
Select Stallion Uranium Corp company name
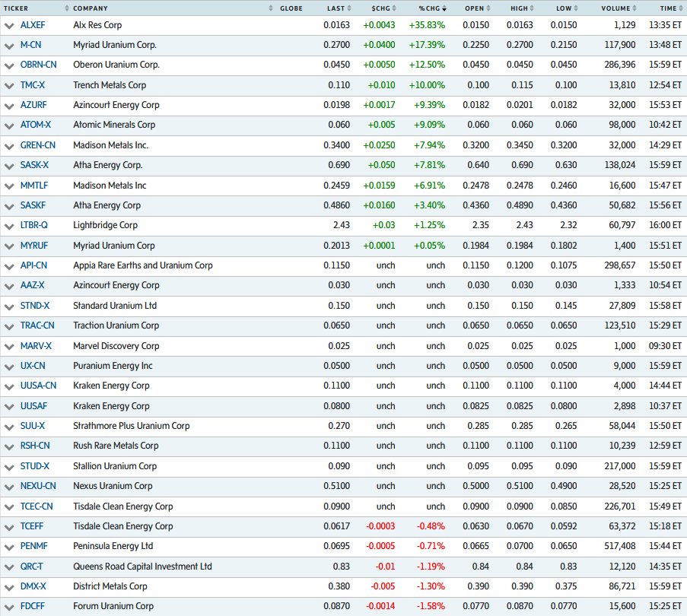click(115, 466)
